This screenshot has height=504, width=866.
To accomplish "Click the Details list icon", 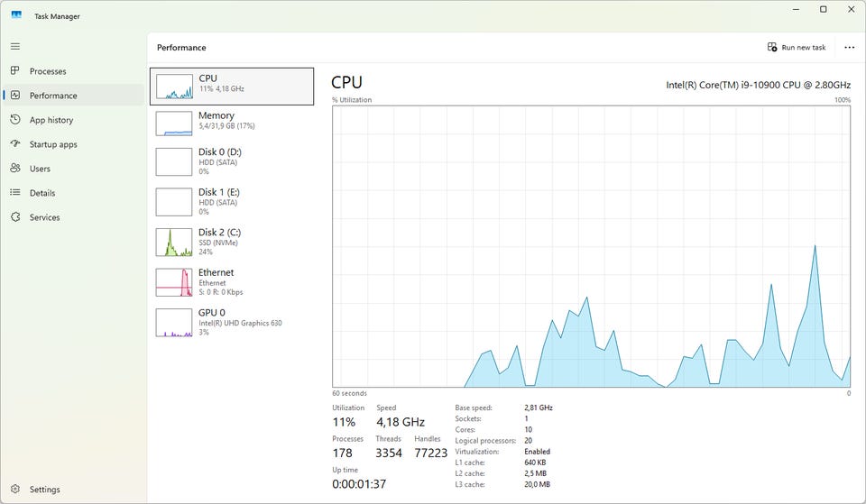I will [15, 192].
